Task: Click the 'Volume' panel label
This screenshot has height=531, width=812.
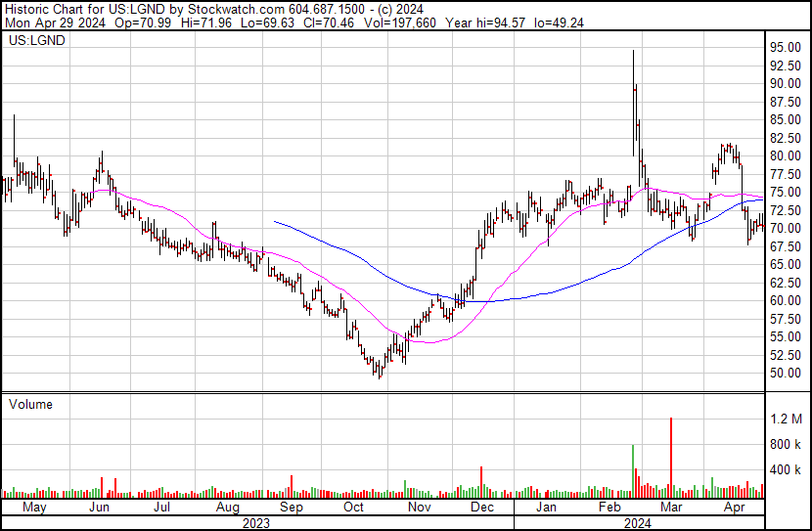Action: [30, 404]
